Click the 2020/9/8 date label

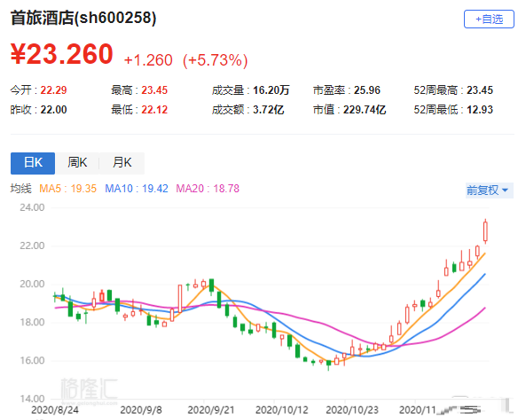[141, 410]
